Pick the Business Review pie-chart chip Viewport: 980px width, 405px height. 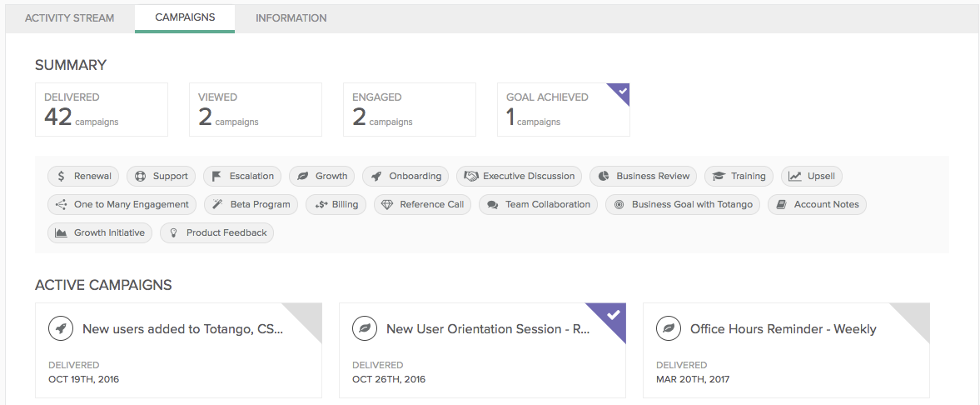(643, 176)
